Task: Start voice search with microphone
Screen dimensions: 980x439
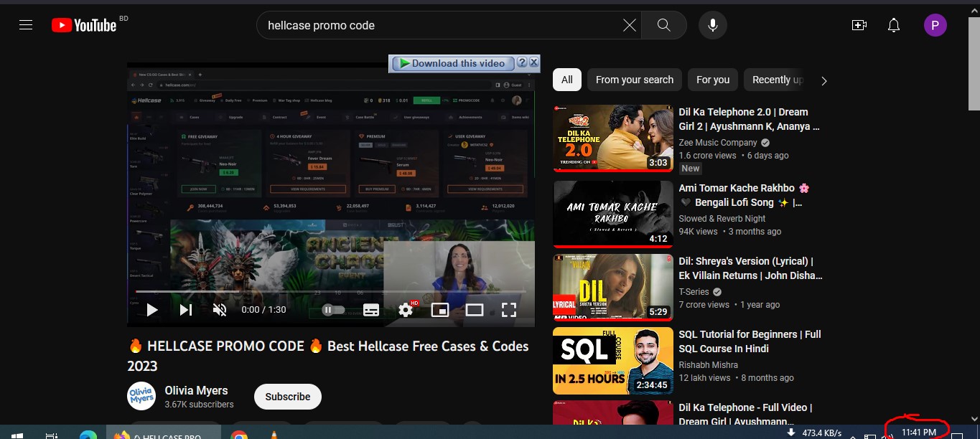Action: click(x=713, y=25)
